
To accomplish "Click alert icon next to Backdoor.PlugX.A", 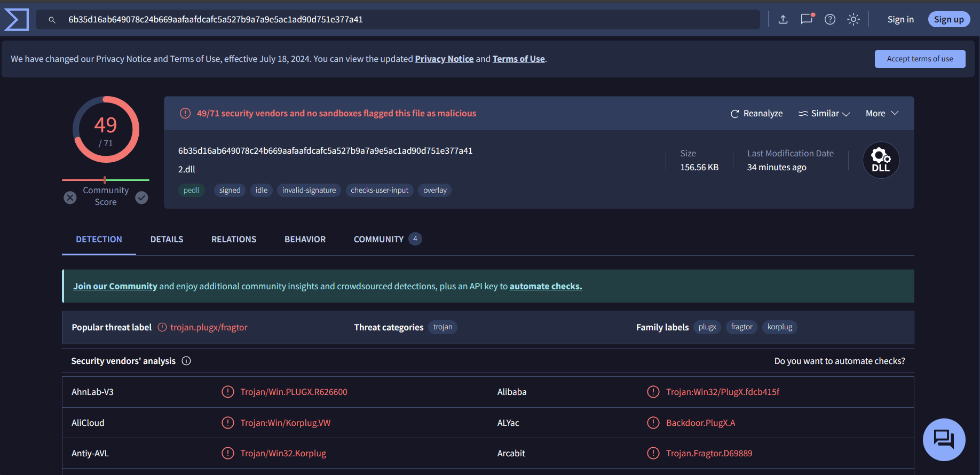I will tap(653, 423).
